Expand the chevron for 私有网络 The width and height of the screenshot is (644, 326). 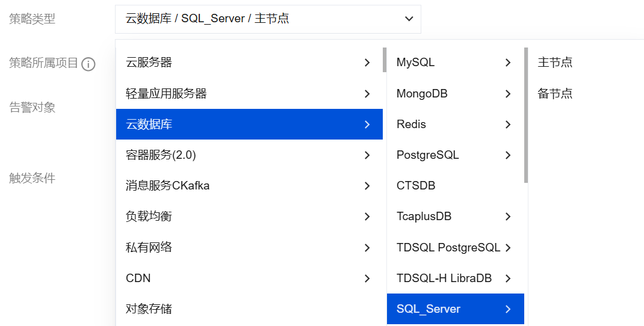click(367, 248)
